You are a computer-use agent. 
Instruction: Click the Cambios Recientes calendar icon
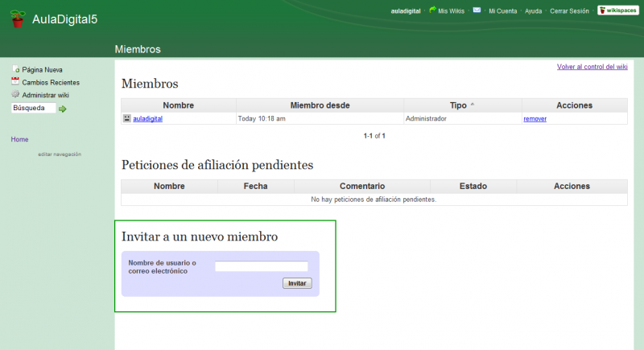[x=15, y=81]
